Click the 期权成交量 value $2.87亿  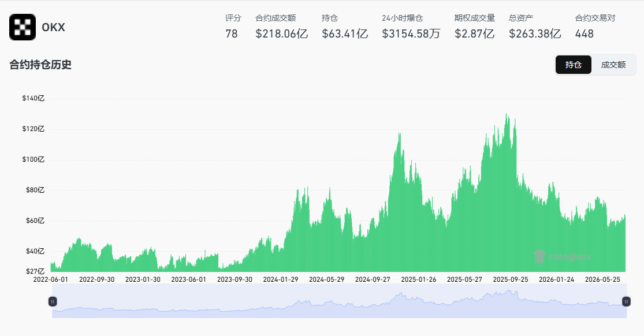coord(474,33)
